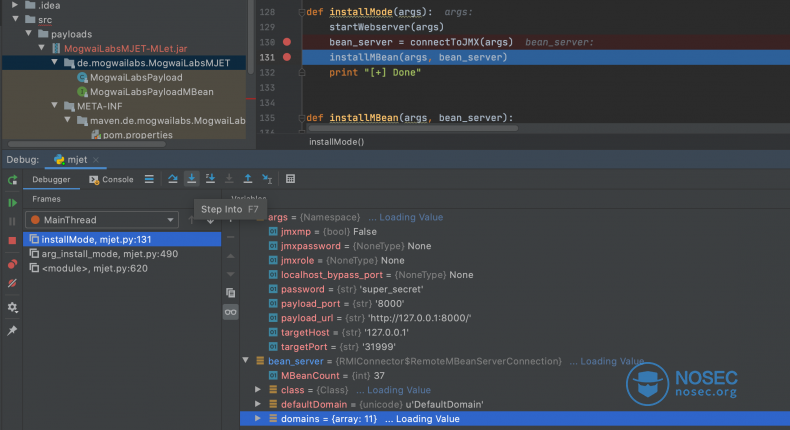Click installMode() breadcrumb

337,142
